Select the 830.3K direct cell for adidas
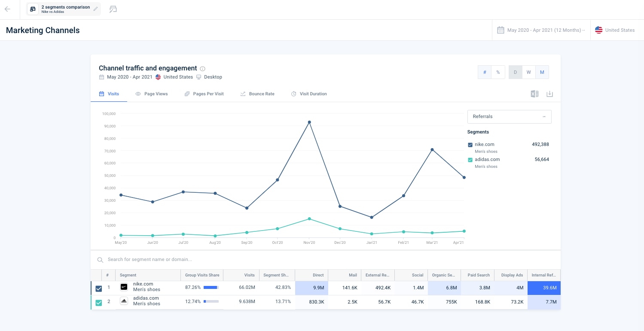This screenshot has height=331, width=644. (311, 302)
